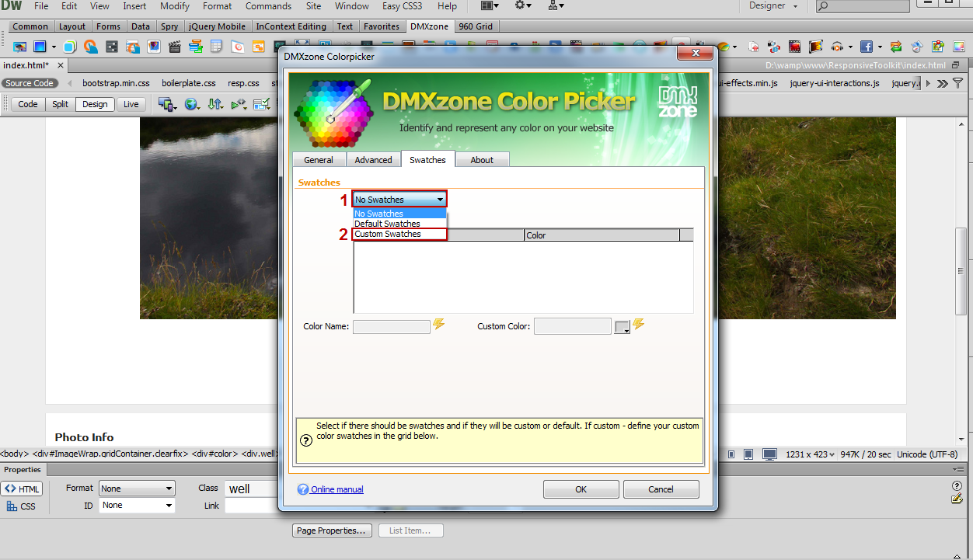Image resolution: width=973 pixels, height=560 pixels.
Task: Switch to Code view
Action: [28, 104]
